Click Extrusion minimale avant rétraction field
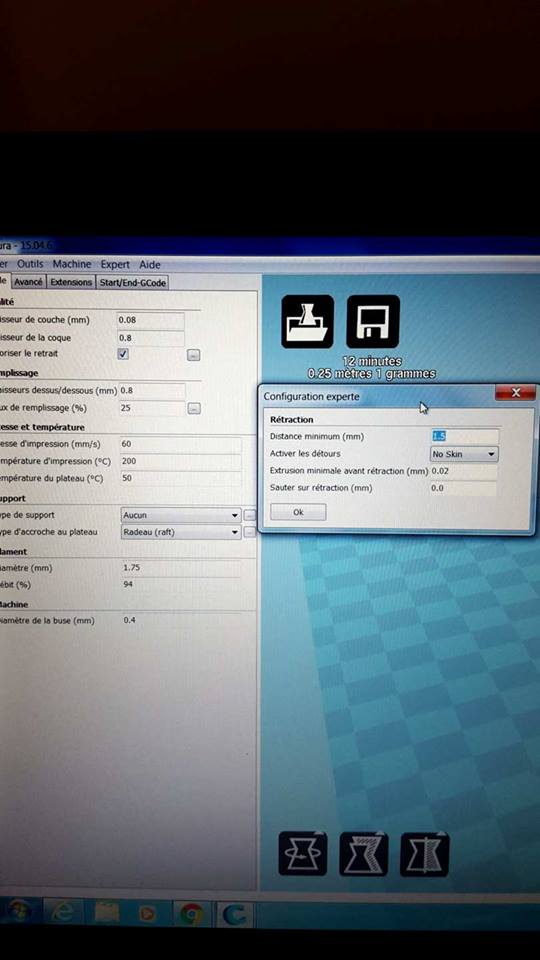The image size is (540, 960). tap(463, 471)
